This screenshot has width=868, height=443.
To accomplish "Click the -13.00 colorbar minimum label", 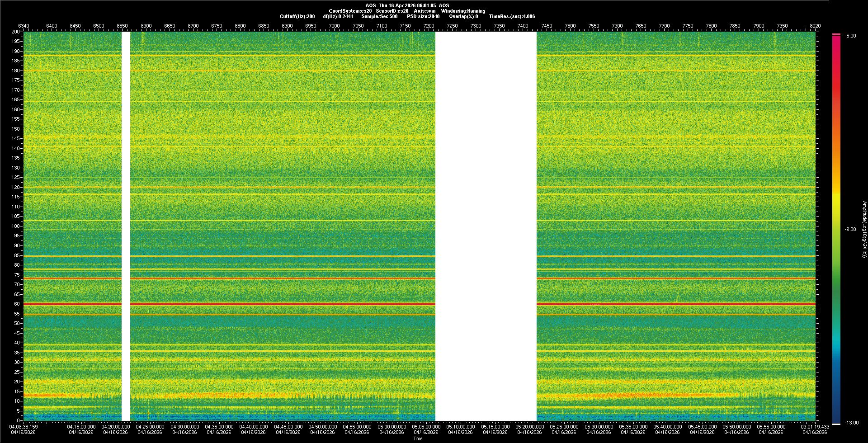I will click(x=851, y=423).
